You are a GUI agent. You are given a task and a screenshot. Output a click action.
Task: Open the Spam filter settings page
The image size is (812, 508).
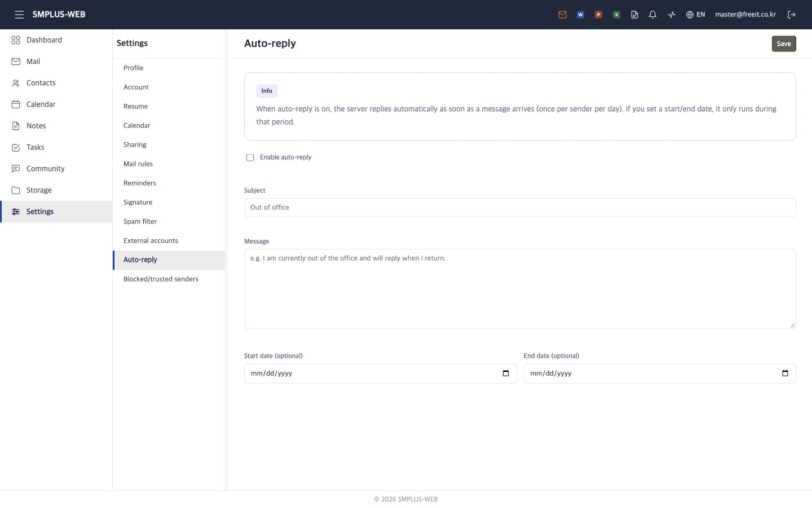tap(169, 221)
